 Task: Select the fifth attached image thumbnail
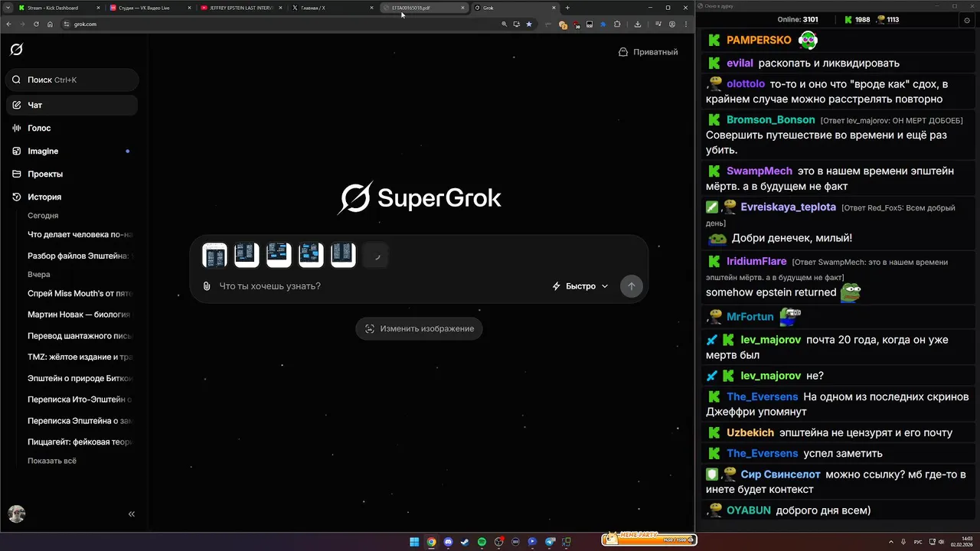coord(343,255)
